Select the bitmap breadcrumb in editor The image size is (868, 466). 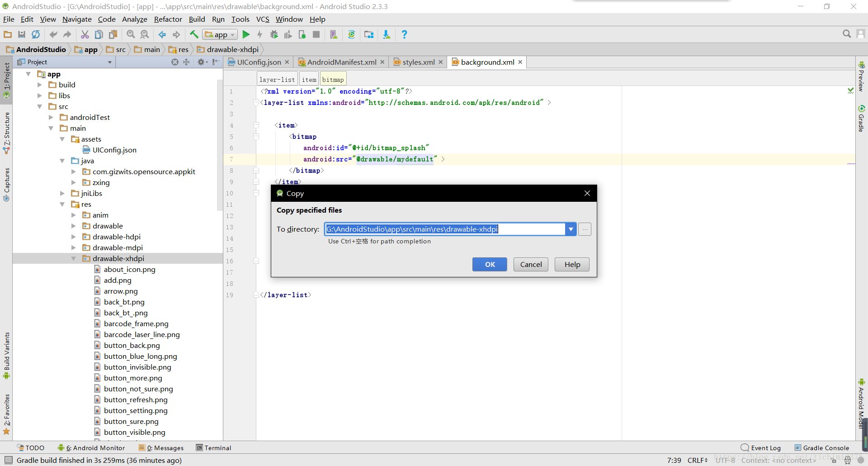coord(333,79)
